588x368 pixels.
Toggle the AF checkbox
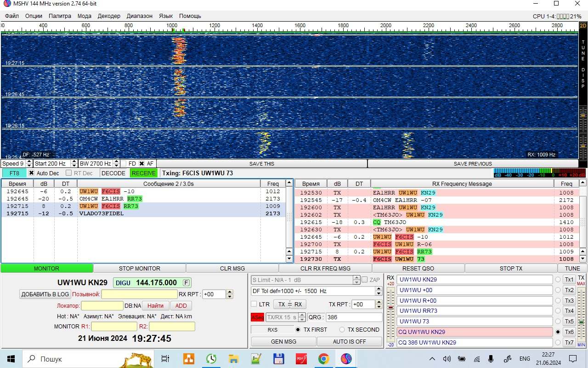point(141,163)
